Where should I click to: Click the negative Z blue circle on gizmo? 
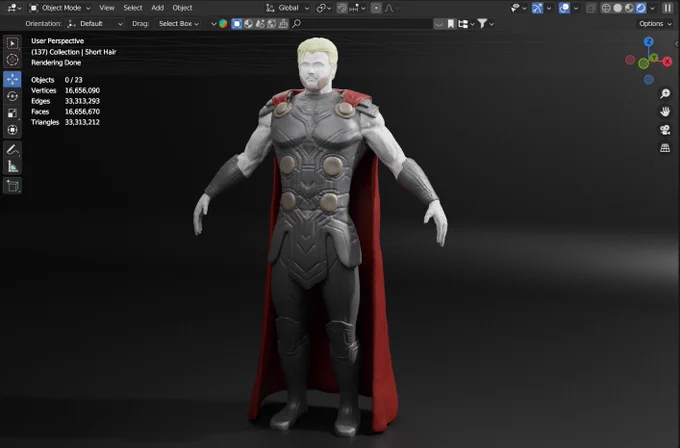click(x=648, y=80)
